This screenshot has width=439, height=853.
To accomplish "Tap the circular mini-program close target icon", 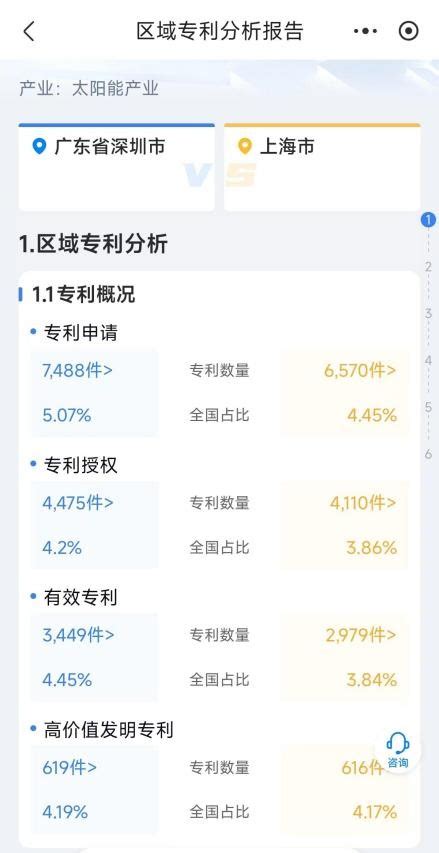I will point(409,31).
